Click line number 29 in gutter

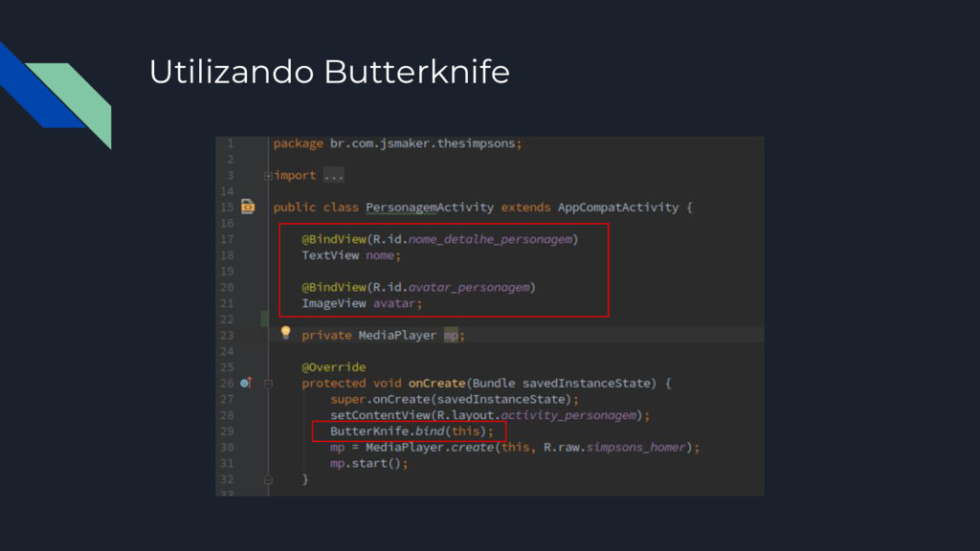[x=227, y=431]
